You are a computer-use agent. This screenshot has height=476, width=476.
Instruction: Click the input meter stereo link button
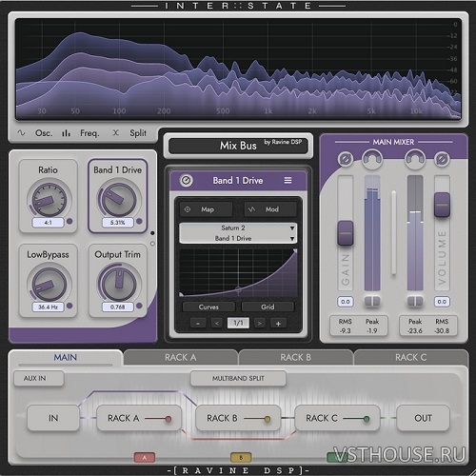pyautogui.click(x=372, y=301)
